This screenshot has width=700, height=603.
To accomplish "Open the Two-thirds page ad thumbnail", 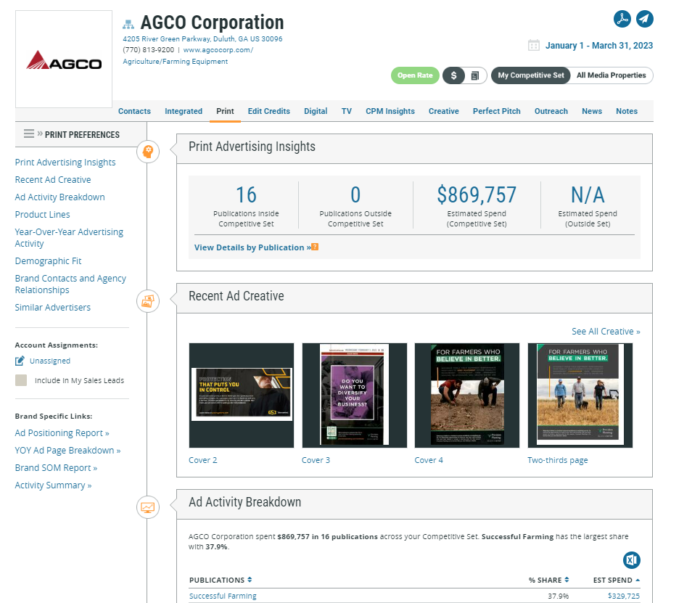I will click(x=580, y=395).
